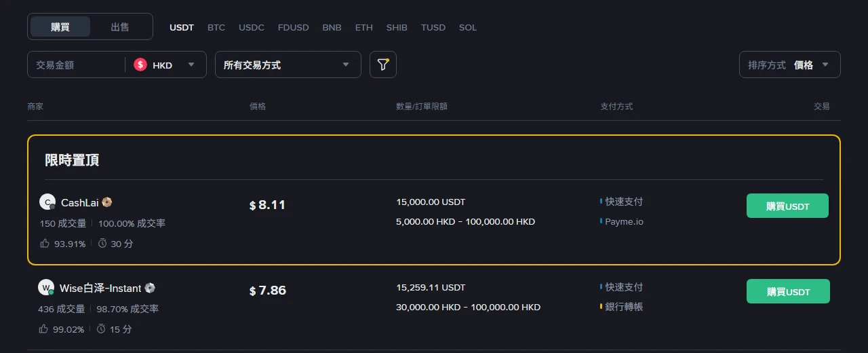Click the Payme.io payment method
868x353 pixels.
point(624,221)
